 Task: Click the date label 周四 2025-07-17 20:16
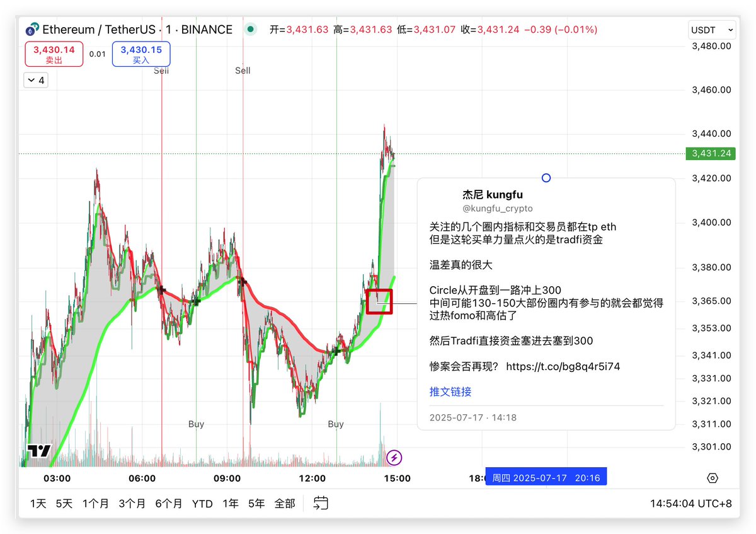tap(546, 477)
